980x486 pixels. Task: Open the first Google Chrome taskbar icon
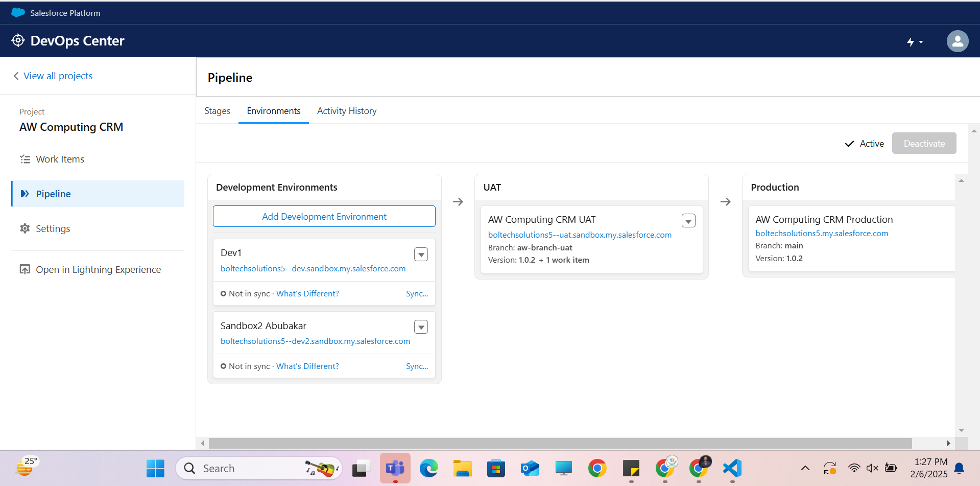597,468
